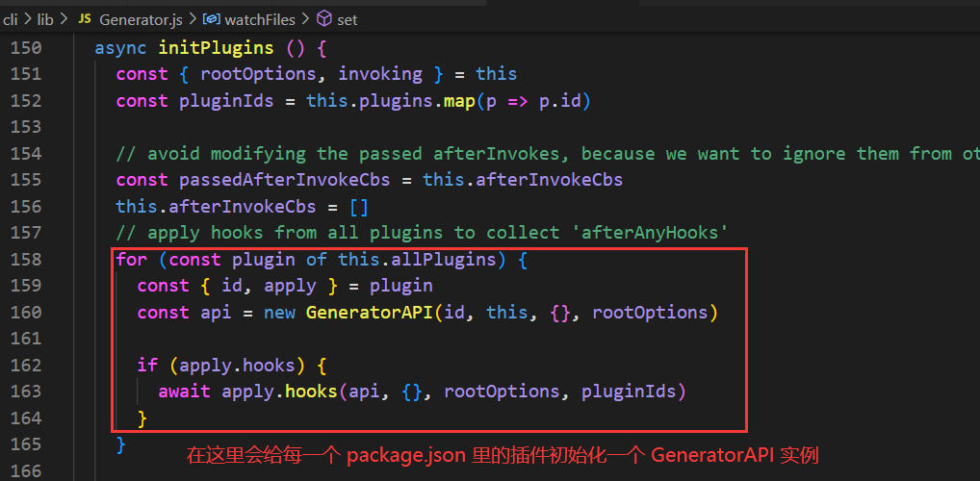Click the chevron between watchFiles and set
980x481 pixels.
tap(305, 20)
